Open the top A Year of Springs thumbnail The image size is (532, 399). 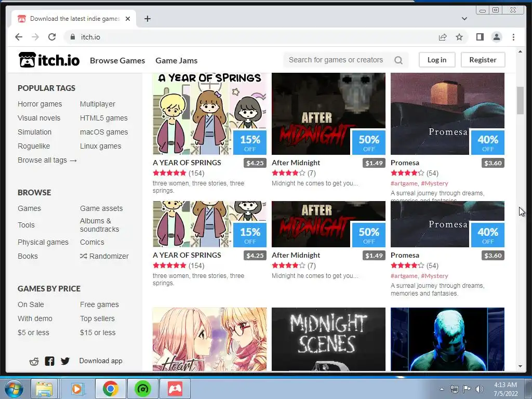[210, 114]
